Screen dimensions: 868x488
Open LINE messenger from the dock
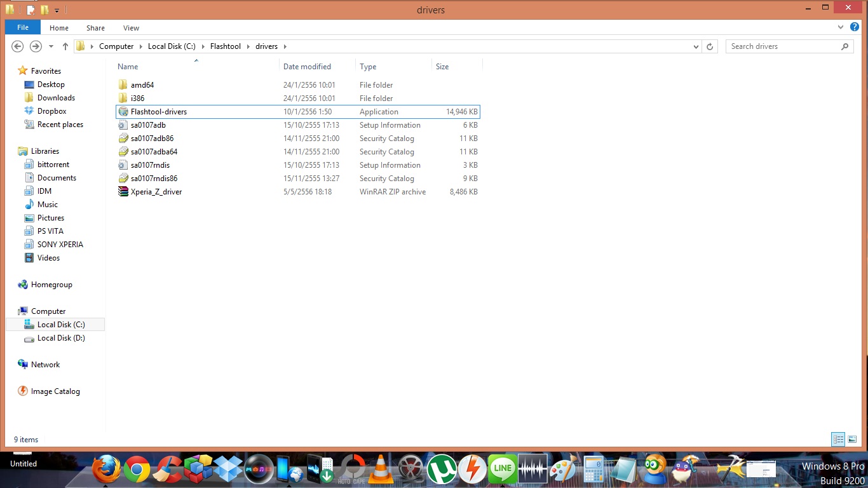502,470
